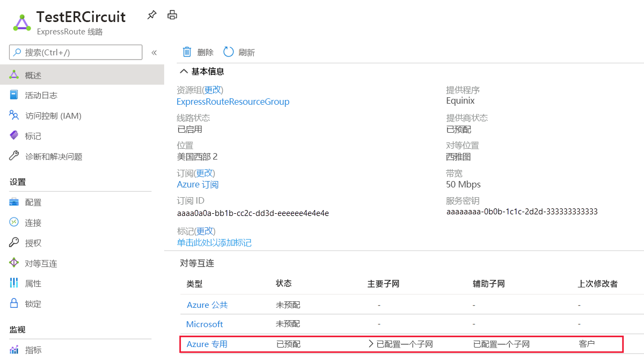Click the 状态 column header

tap(284, 283)
